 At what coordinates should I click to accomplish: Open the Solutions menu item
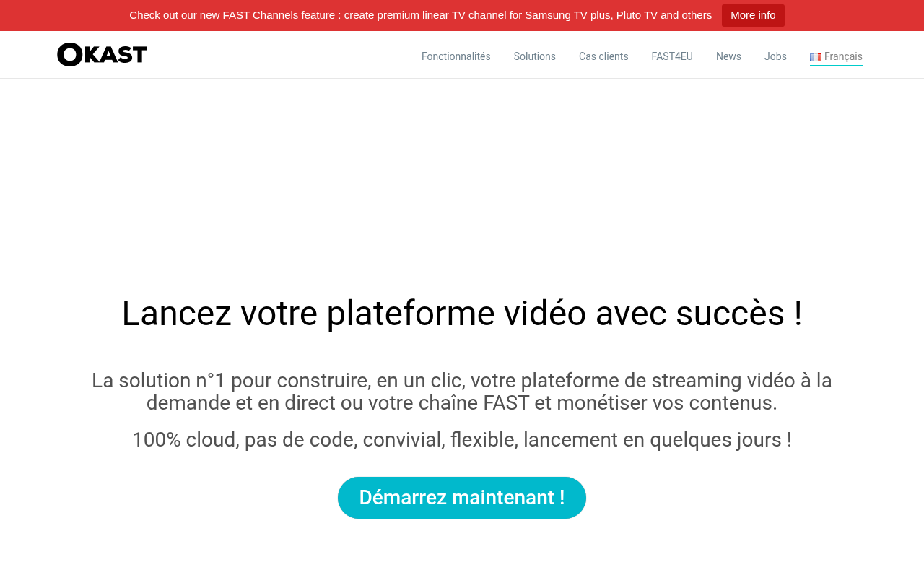(x=535, y=56)
